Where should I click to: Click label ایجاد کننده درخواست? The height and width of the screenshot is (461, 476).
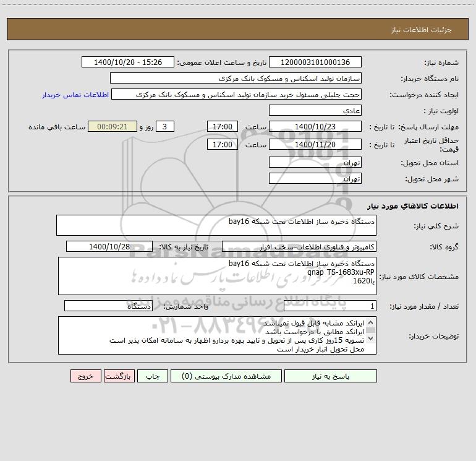[424, 95]
